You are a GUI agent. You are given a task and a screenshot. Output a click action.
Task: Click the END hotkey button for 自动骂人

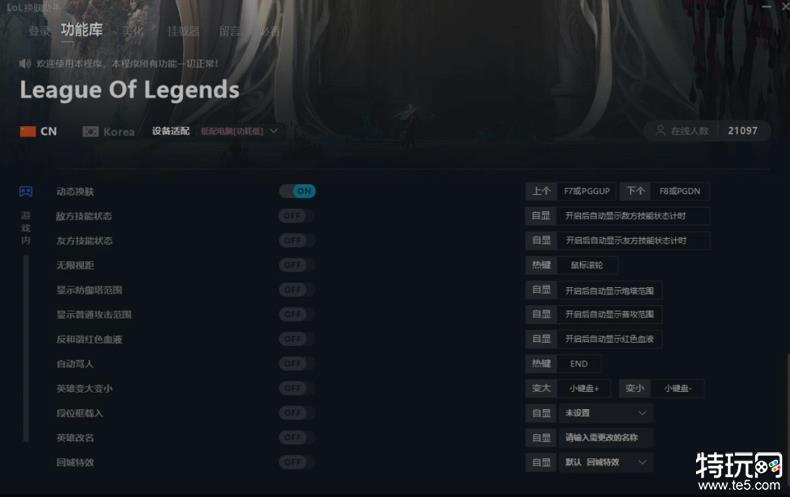tap(579, 364)
